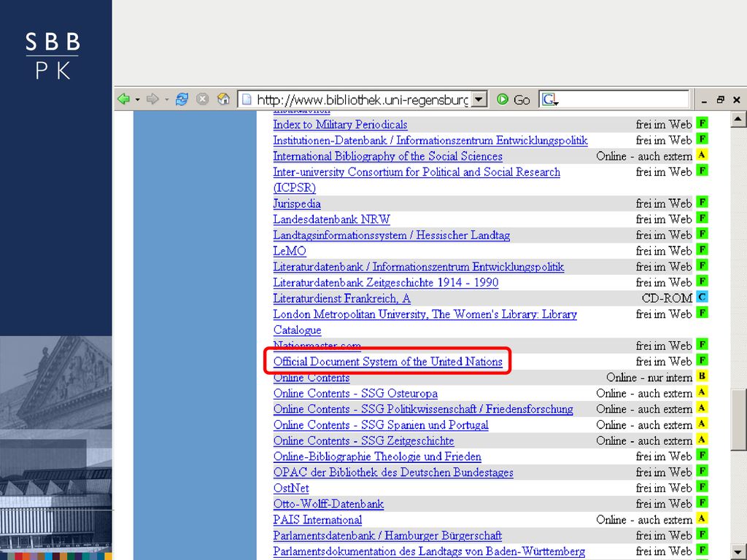The image size is (747, 560).
Task: Open the PAIS International link
Action: [x=317, y=519]
